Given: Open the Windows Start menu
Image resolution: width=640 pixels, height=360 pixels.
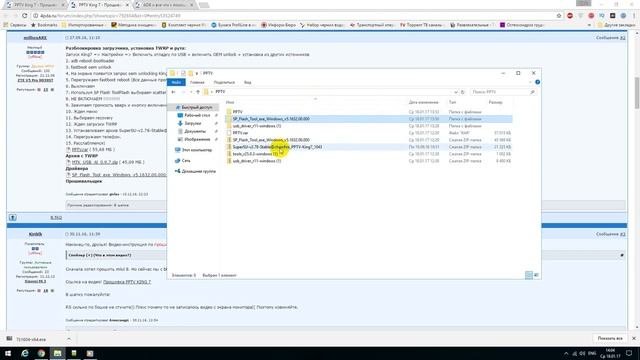Looking at the screenshot, I should (8, 353).
